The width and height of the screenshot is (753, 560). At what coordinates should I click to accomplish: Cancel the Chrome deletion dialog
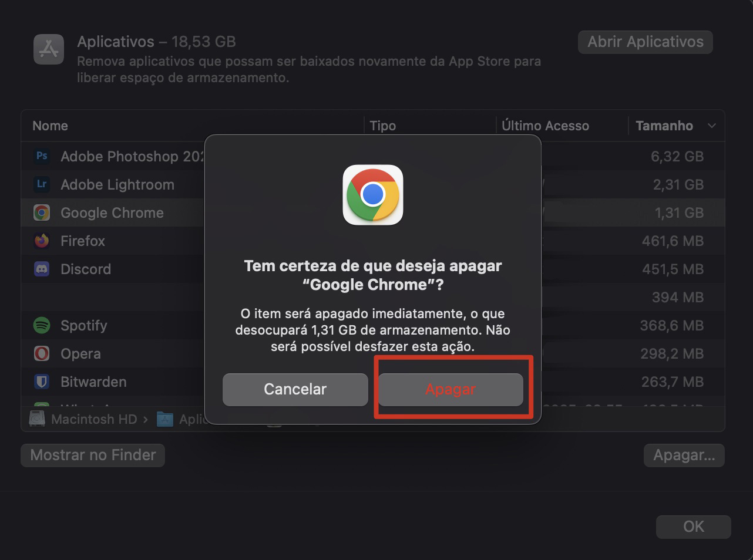tap(295, 389)
